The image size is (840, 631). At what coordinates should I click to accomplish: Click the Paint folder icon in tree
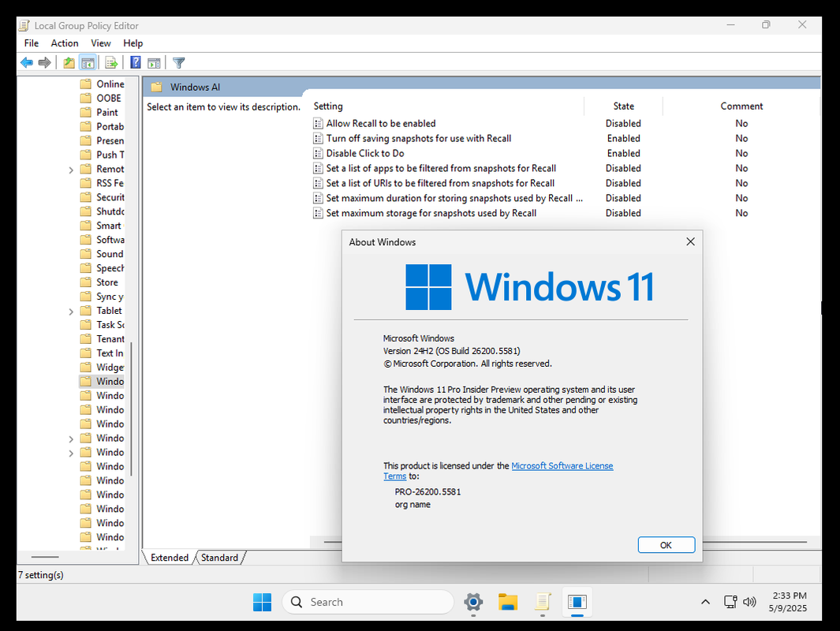click(x=86, y=112)
